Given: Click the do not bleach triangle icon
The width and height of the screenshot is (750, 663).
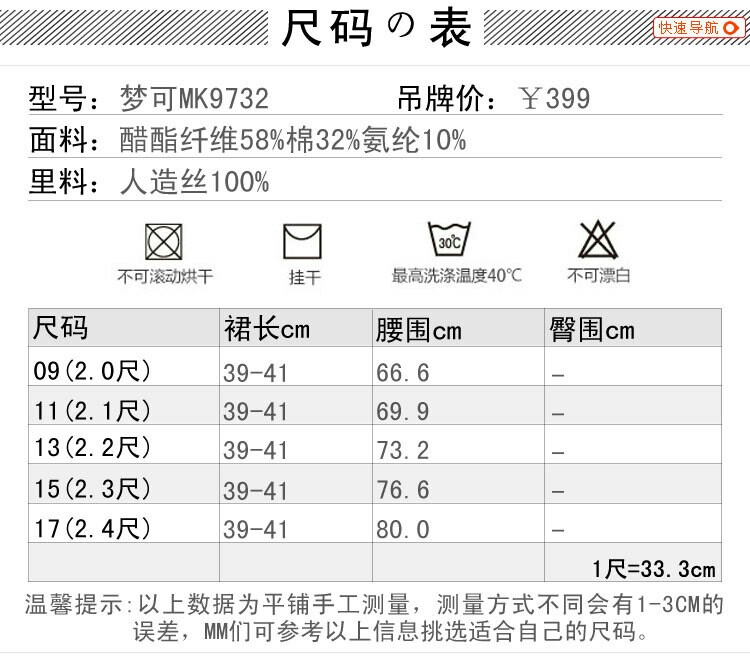Looking at the screenshot, I should 598,240.
